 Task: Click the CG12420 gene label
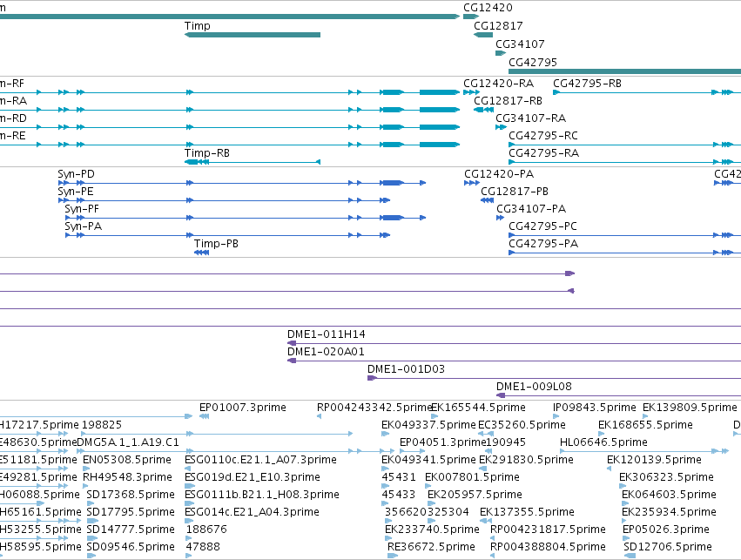488,8
